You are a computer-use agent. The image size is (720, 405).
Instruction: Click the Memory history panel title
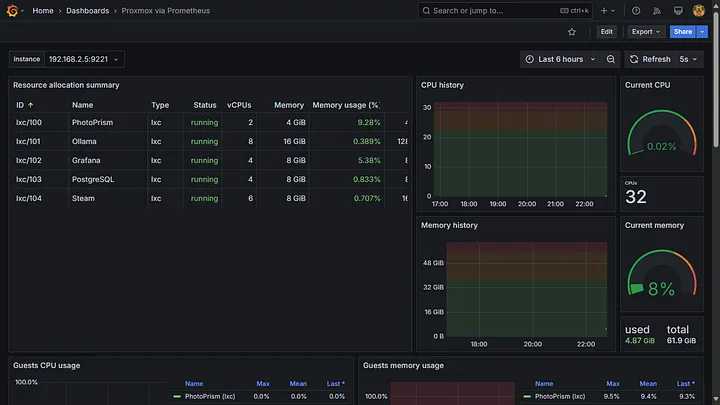[449, 225]
